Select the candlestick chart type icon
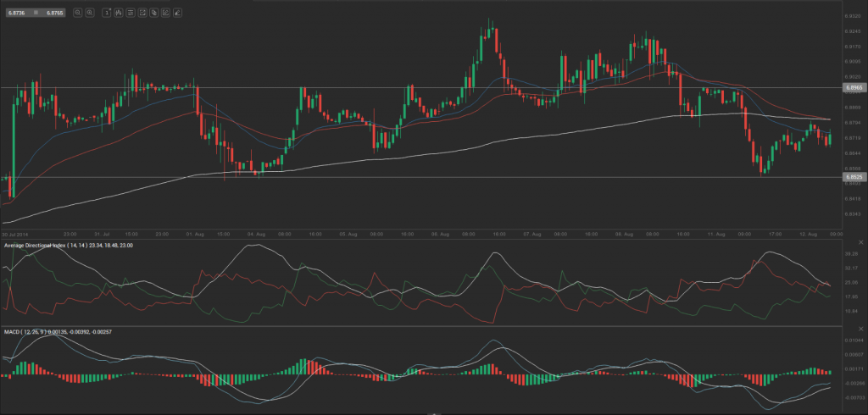Viewport: 868px width, 415px height. click(x=118, y=13)
